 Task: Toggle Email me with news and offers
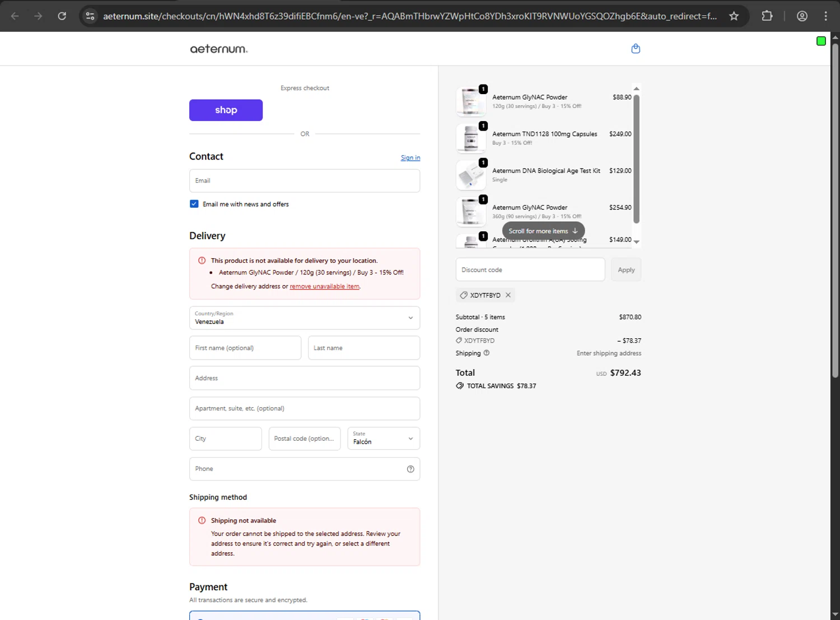194,204
